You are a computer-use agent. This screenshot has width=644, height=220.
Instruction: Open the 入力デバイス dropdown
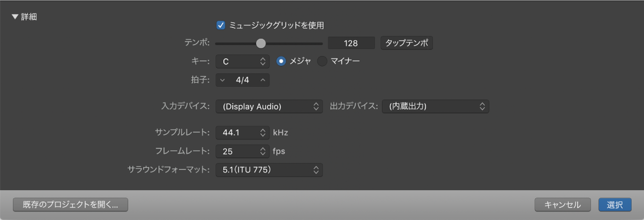point(269,106)
